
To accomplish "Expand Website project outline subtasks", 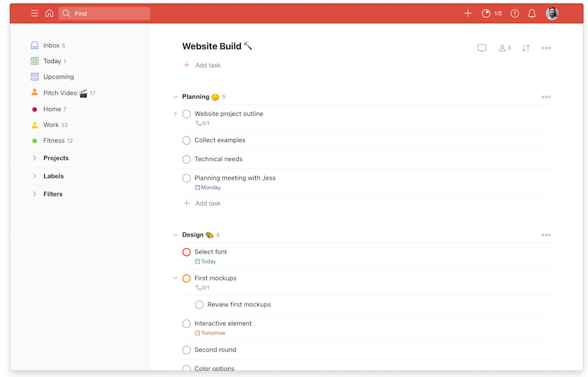I will click(x=175, y=114).
